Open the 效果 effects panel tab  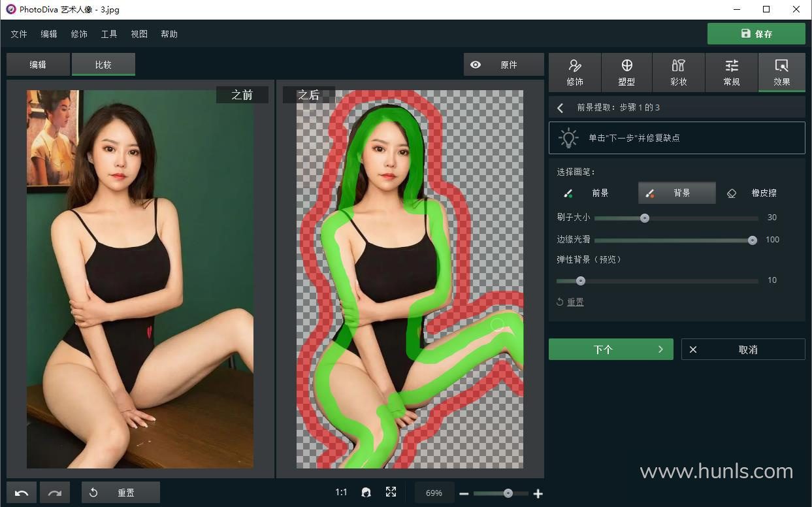[x=782, y=73]
